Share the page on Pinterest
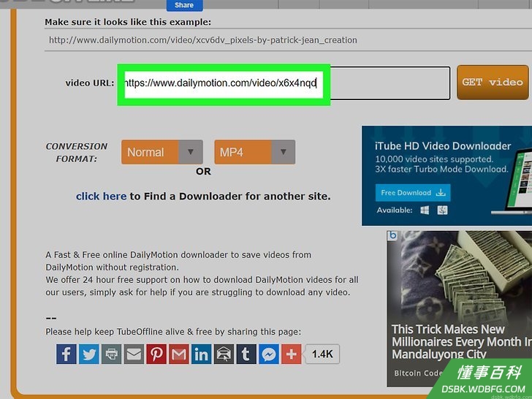This screenshot has width=532, height=399. click(x=156, y=354)
